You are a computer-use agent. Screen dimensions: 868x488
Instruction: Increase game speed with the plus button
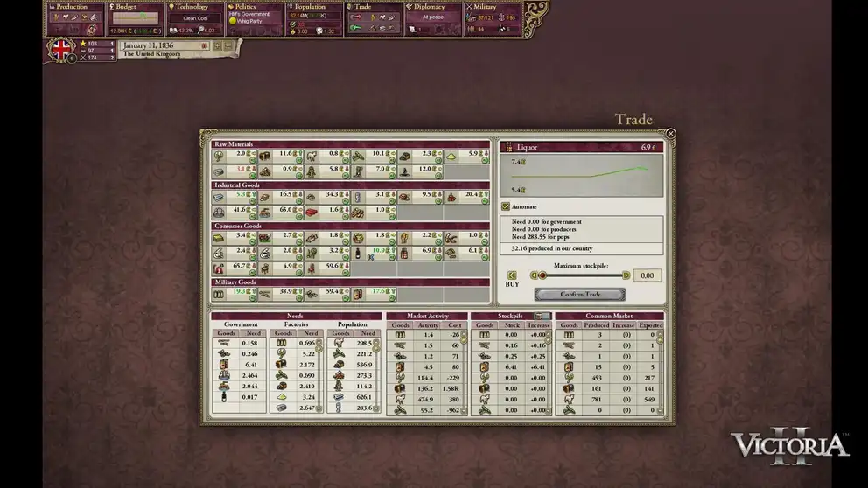point(217,45)
